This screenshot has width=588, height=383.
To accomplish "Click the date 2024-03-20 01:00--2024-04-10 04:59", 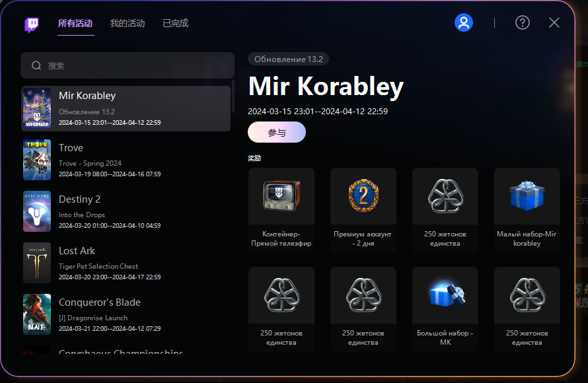I will click(110, 226).
